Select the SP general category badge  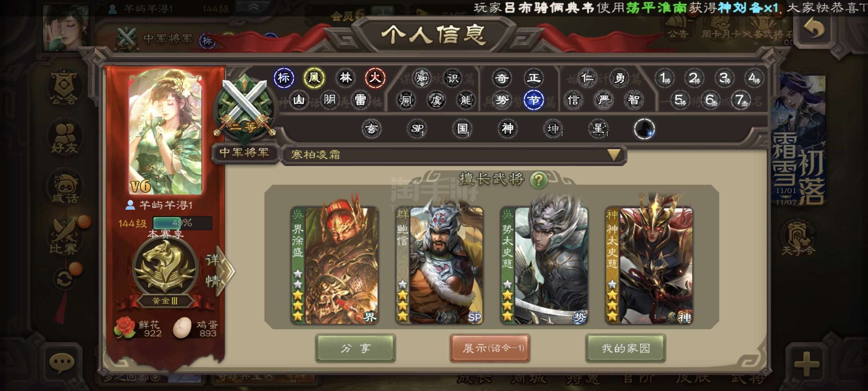tap(417, 129)
